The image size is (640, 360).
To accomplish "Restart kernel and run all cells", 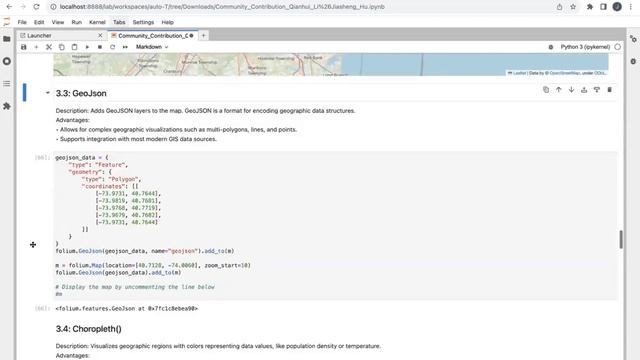I will coord(125,47).
